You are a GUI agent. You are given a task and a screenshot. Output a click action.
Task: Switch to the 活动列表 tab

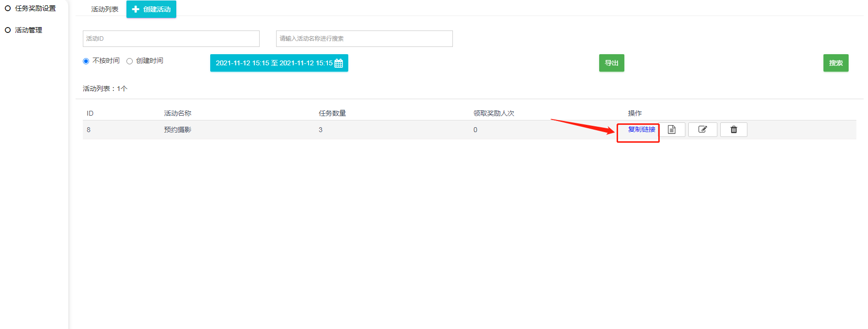tap(105, 9)
